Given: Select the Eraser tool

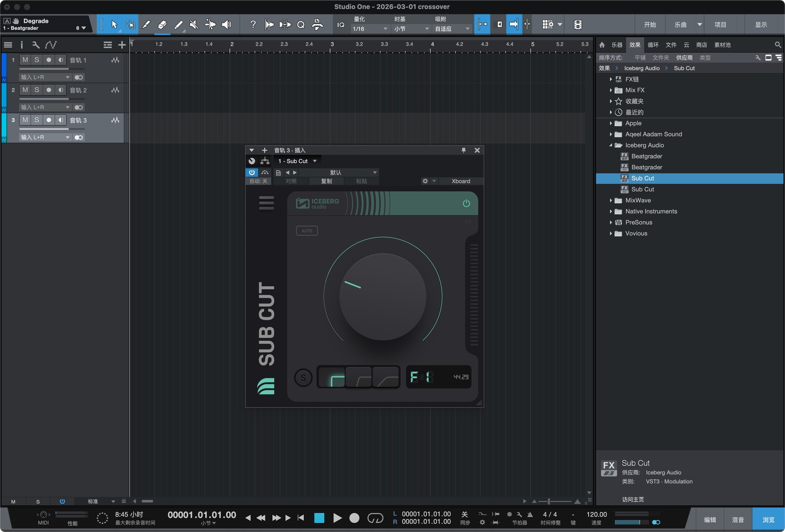Looking at the screenshot, I should click(162, 24).
